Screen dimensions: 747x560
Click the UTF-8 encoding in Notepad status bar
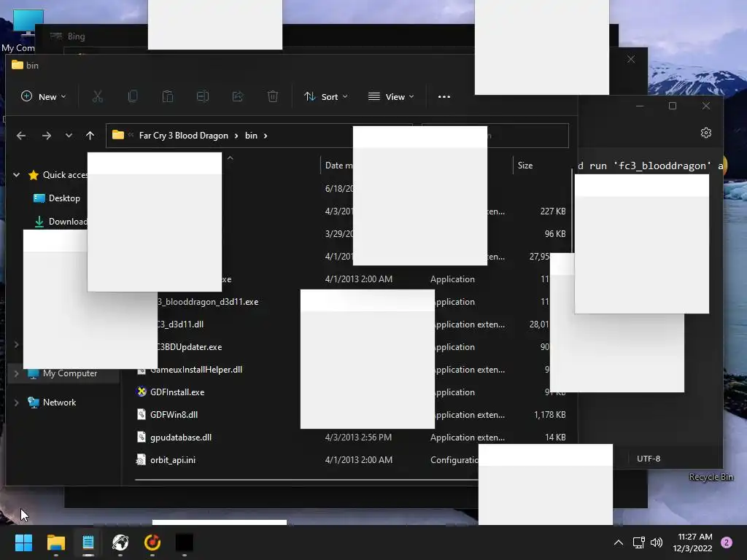pos(649,459)
